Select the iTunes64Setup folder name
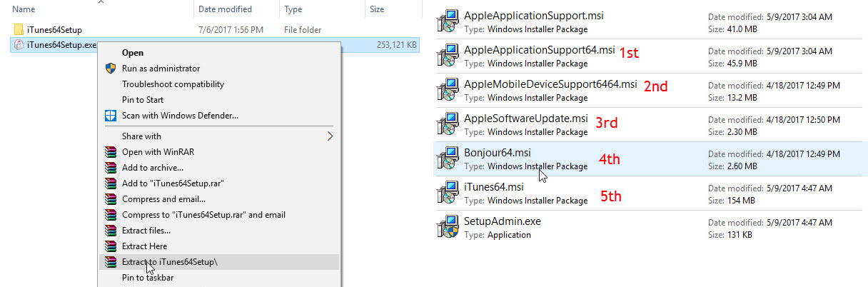Image resolution: width=868 pixels, height=287 pixels. [54, 30]
